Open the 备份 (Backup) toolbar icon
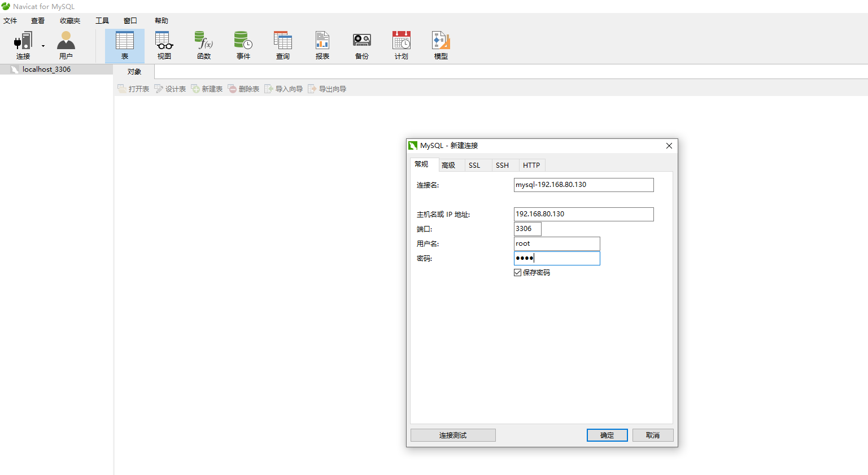Image resolution: width=868 pixels, height=475 pixels. point(362,46)
